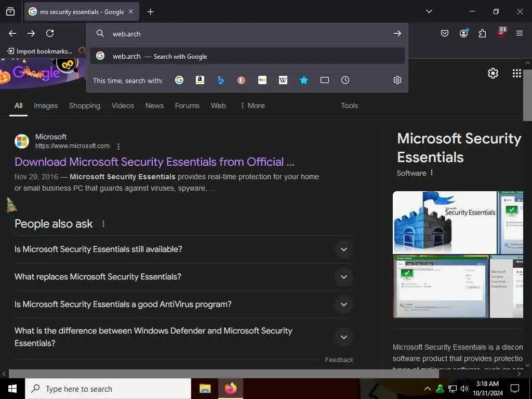Switch to News tab
The image size is (532, 399).
(x=154, y=105)
